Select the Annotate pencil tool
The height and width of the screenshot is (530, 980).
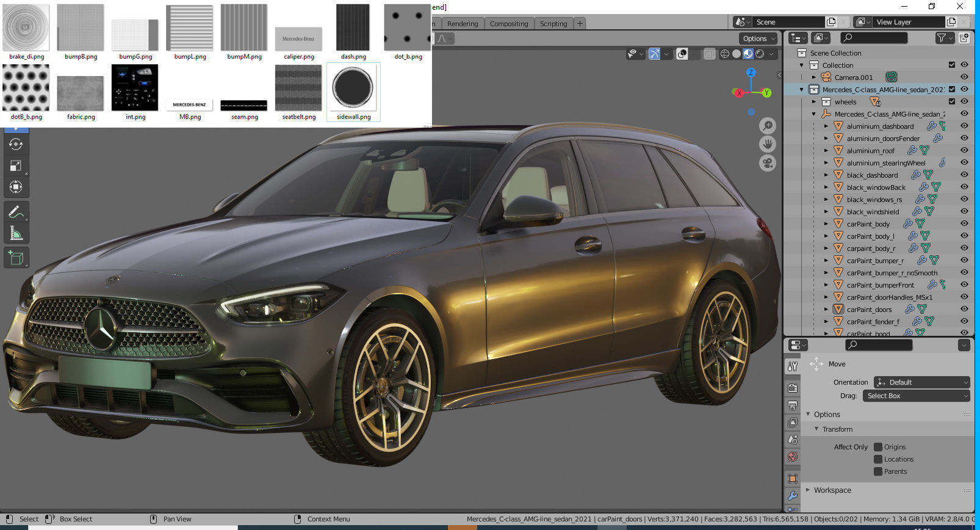pos(16,212)
